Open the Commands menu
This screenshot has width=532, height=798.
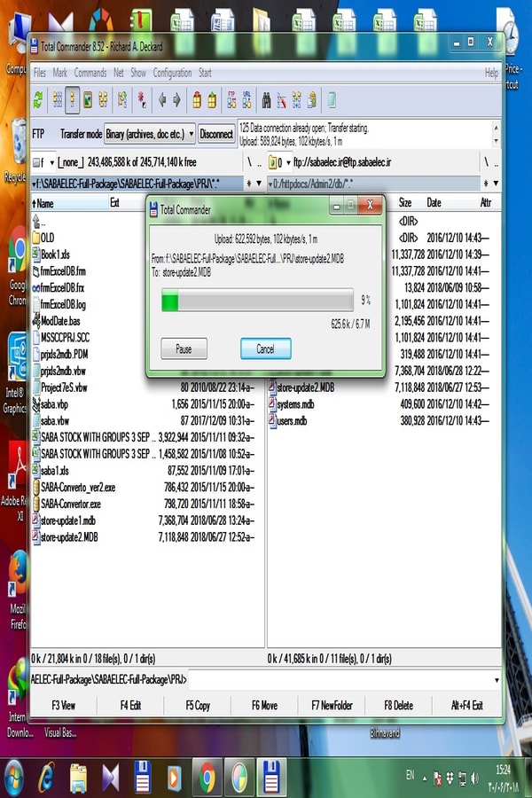(90, 73)
